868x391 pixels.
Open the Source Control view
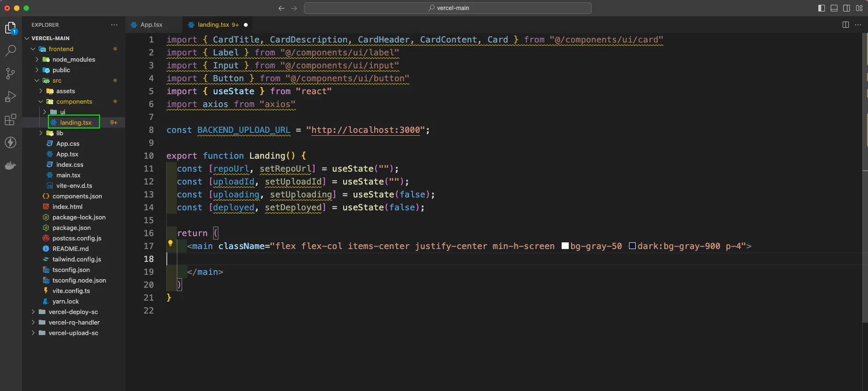click(x=11, y=73)
